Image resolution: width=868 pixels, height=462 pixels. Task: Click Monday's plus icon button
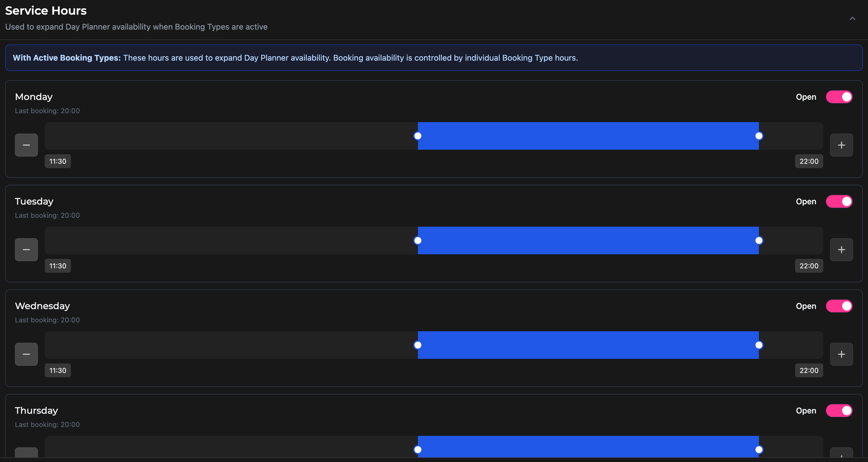[x=841, y=145]
